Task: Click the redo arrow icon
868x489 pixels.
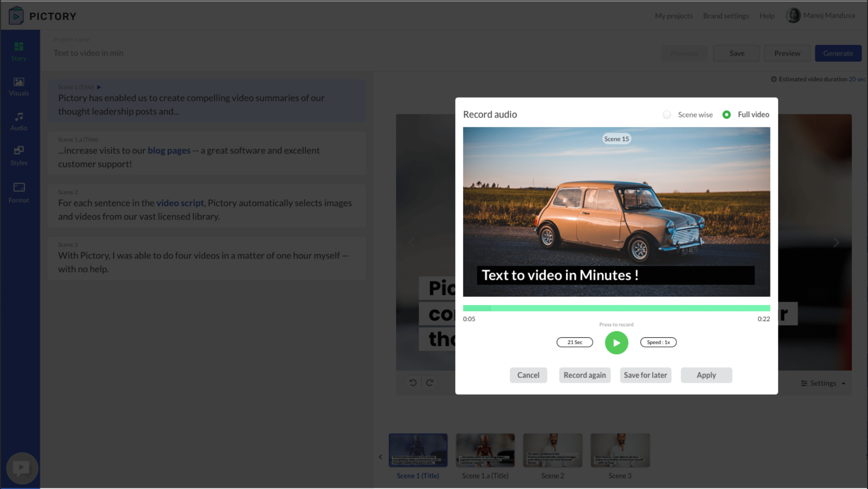Action: pyautogui.click(x=429, y=383)
